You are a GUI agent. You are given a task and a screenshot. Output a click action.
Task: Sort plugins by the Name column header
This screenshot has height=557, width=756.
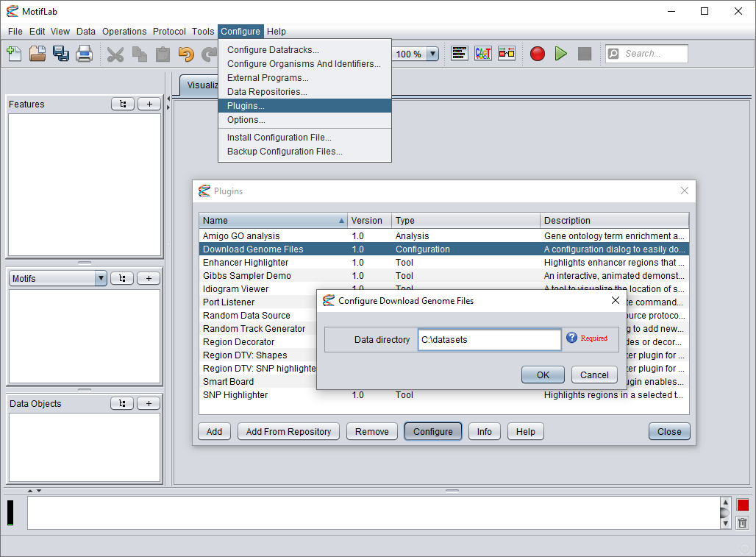[272, 221]
